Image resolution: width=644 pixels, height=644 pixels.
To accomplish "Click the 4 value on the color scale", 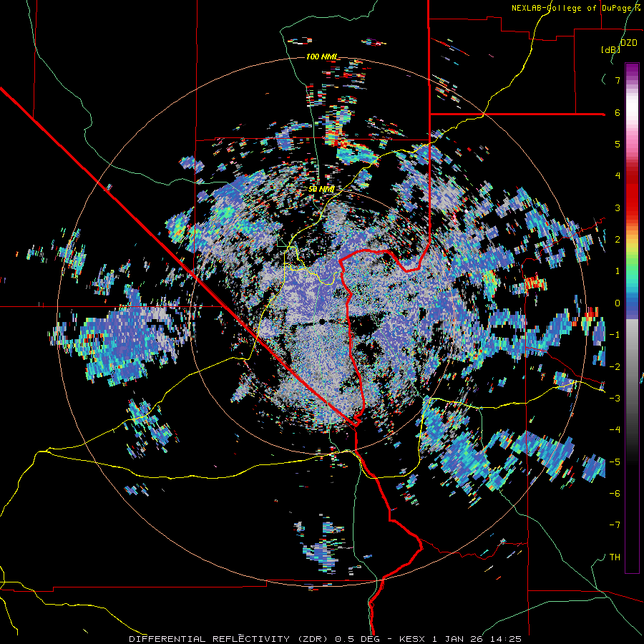I will [618, 176].
